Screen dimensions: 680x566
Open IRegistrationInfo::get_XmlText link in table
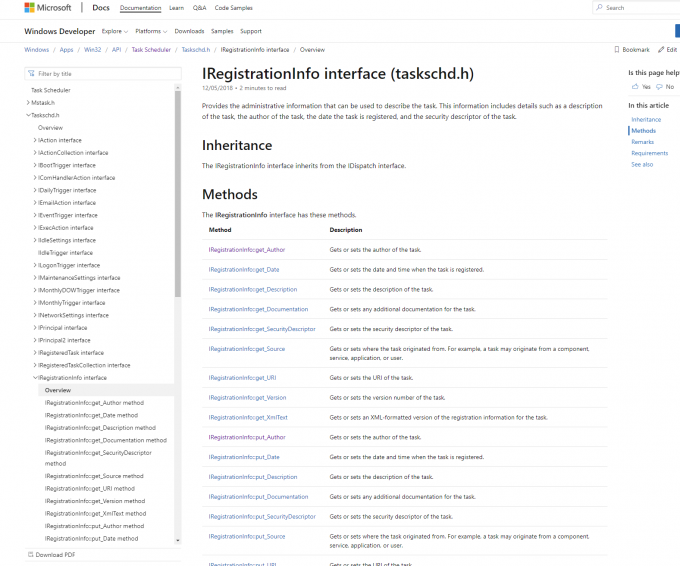(248, 418)
